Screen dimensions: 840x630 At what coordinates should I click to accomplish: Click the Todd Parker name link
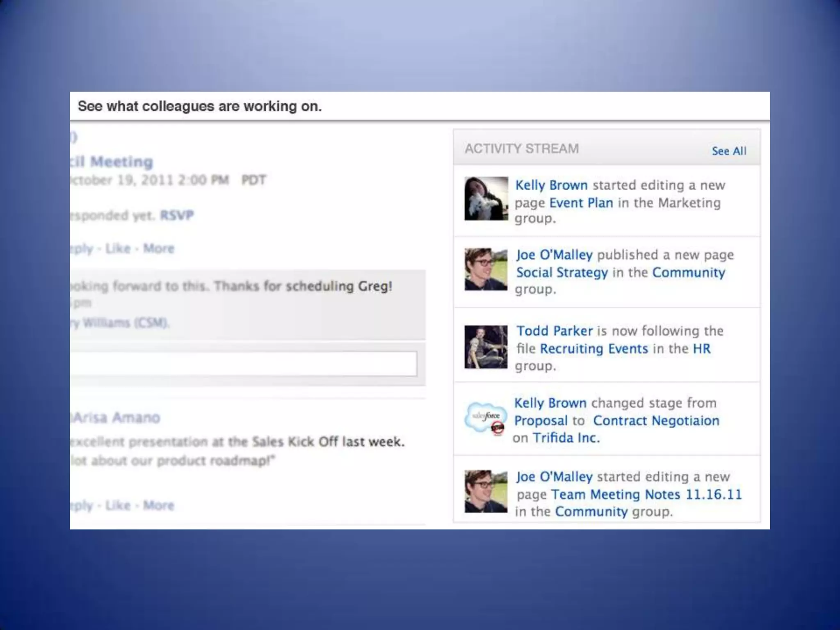click(554, 331)
